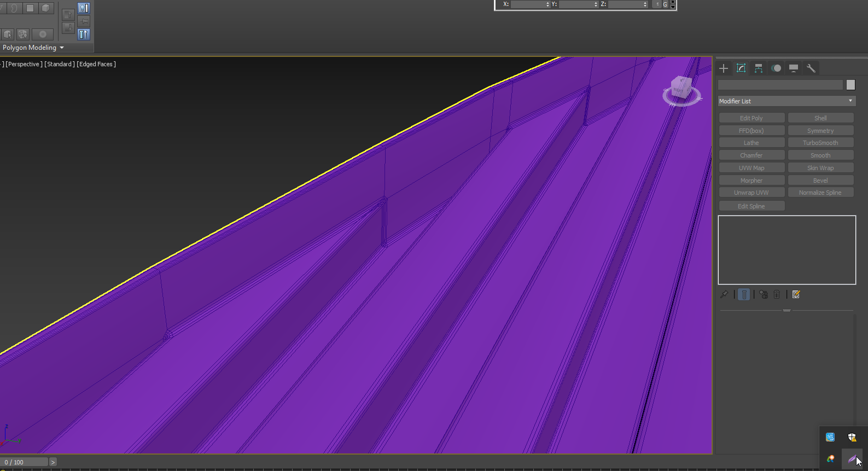The height and width of the screenshot is (471, 868).
Task: Add the Edit Spline modifier
Action: [752, 206]
